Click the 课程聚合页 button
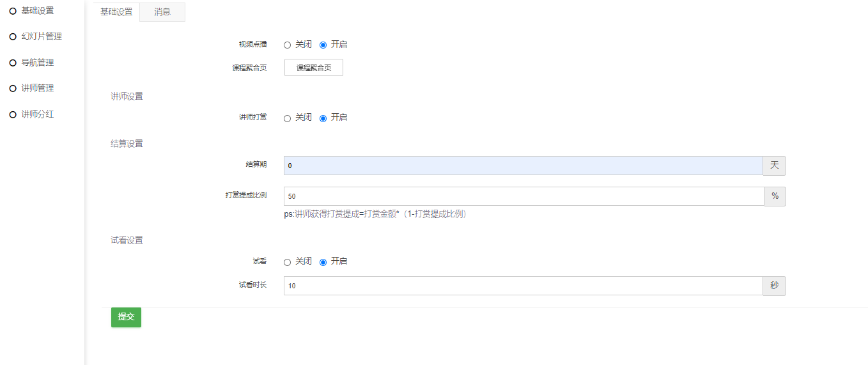The image size is (868, 365). (314, 68)
